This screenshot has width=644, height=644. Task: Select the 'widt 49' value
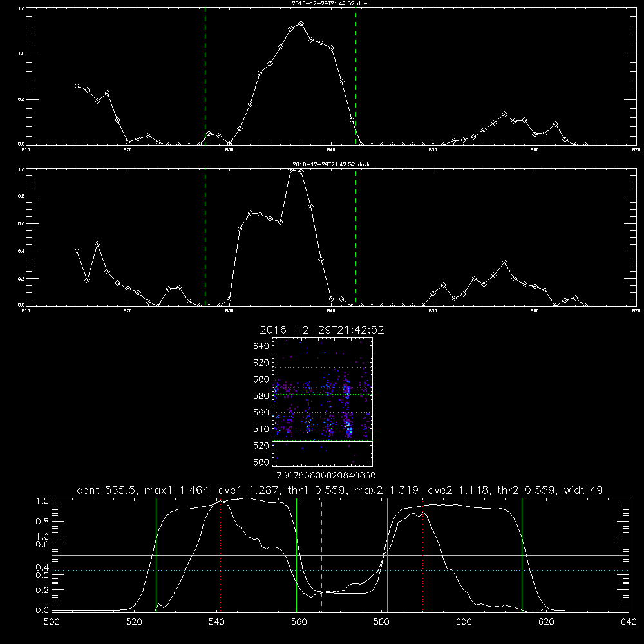(583, 490)
